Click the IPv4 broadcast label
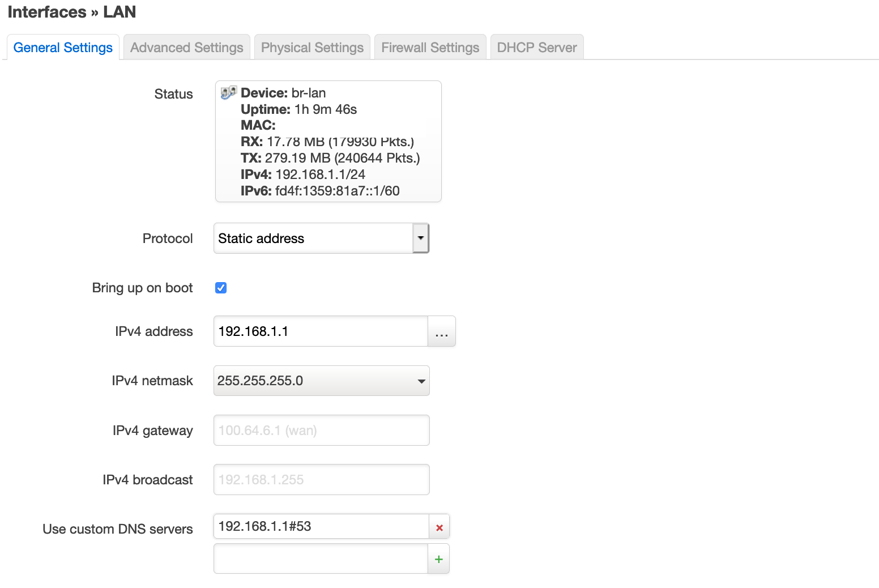This screenshot has height=588, width=879. click(x=147, y=480)
